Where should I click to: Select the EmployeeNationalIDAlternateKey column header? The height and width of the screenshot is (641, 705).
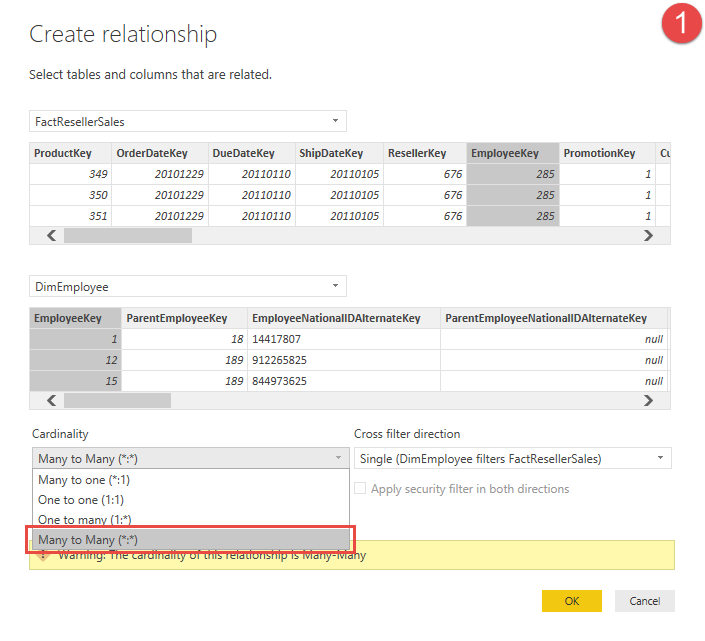(x=344, y=318)
